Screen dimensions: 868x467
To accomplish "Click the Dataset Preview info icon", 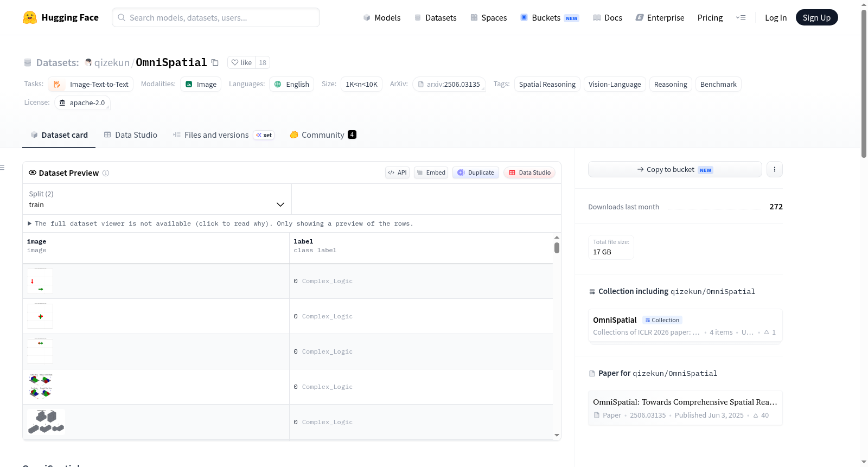I will (106, 173).
